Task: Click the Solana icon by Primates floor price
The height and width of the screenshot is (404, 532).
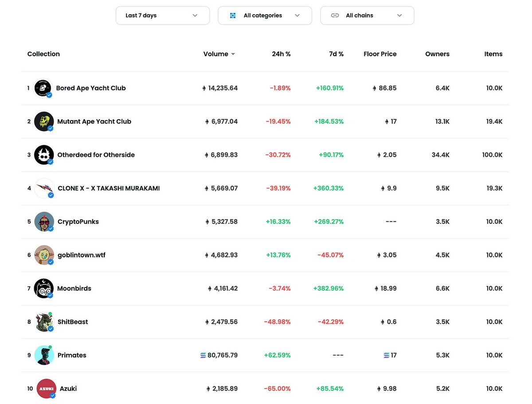Action: click(x=387, y=355)
